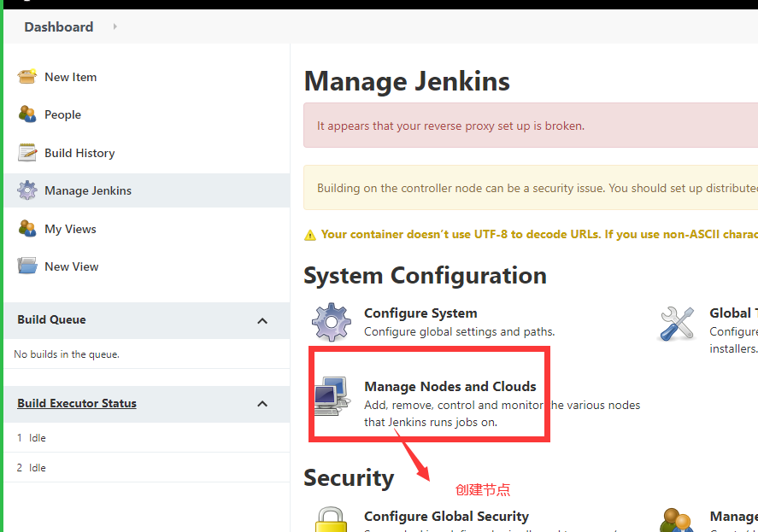Click the Build Queue panel title
The image size is (758, 532).
(52, 319)
